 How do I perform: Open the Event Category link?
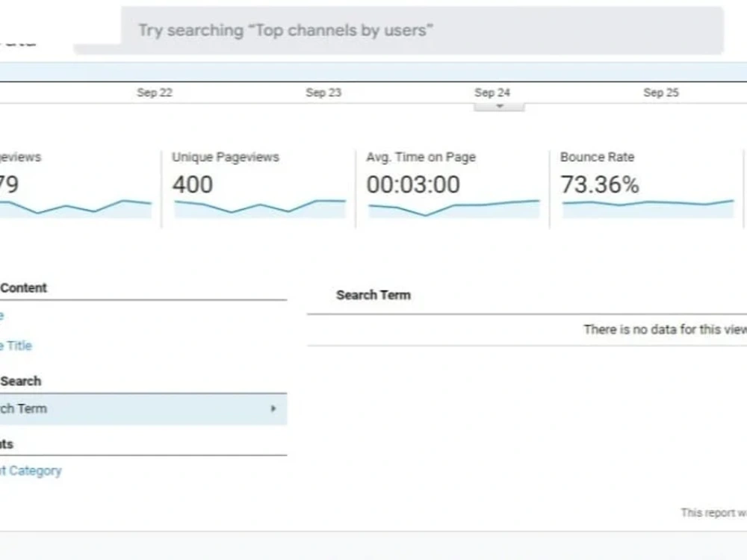pos(31,470)
